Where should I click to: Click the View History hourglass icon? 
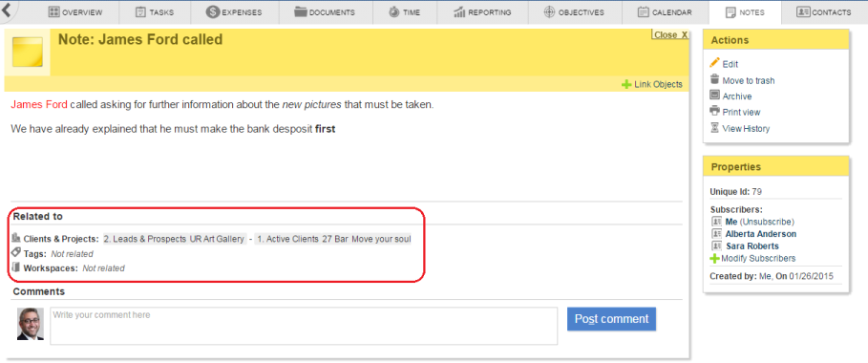click(x=714, y=128)
